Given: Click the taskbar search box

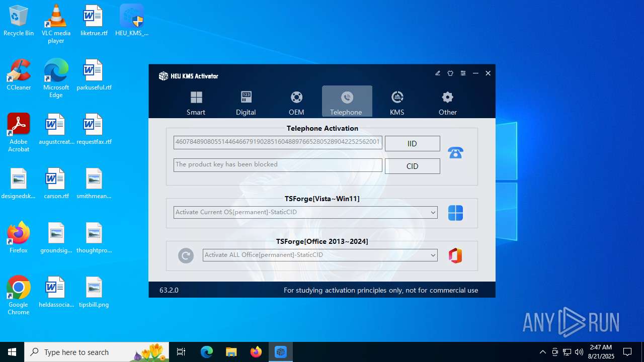Looking at the screenshot, I should tap(97, 352).
